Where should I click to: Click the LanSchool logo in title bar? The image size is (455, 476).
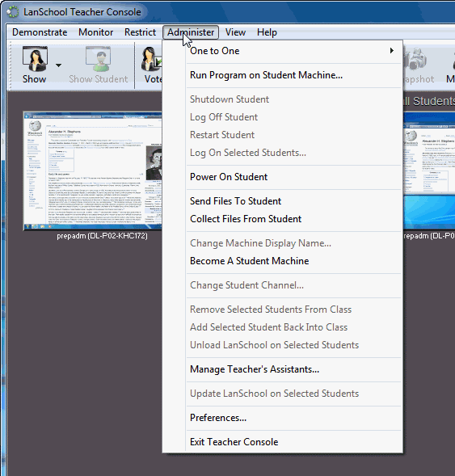click(x=13, y=12)
